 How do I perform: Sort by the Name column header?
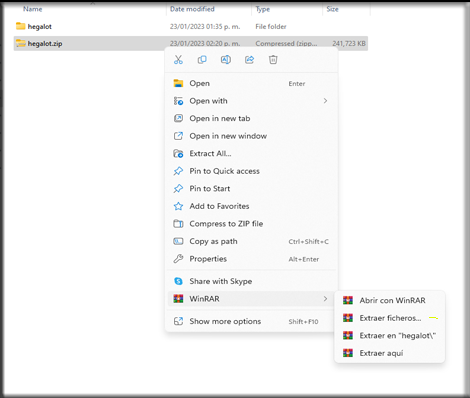pyautogui.click(x=33, y=9)
